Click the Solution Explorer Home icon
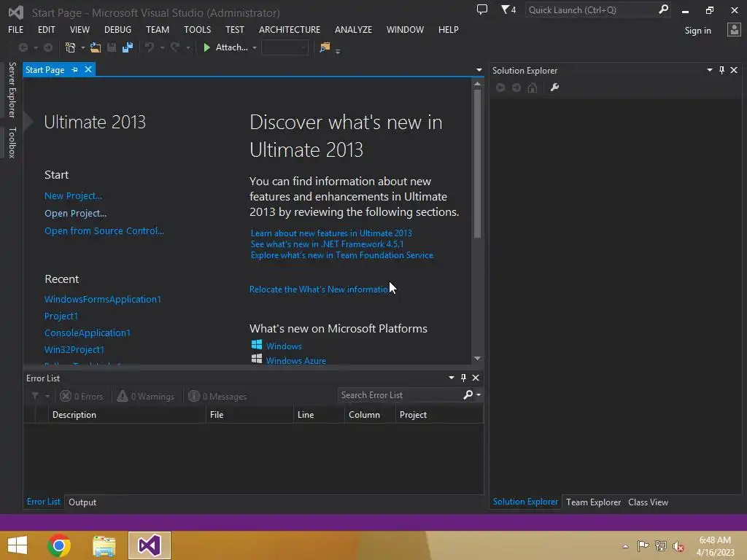 533,87
